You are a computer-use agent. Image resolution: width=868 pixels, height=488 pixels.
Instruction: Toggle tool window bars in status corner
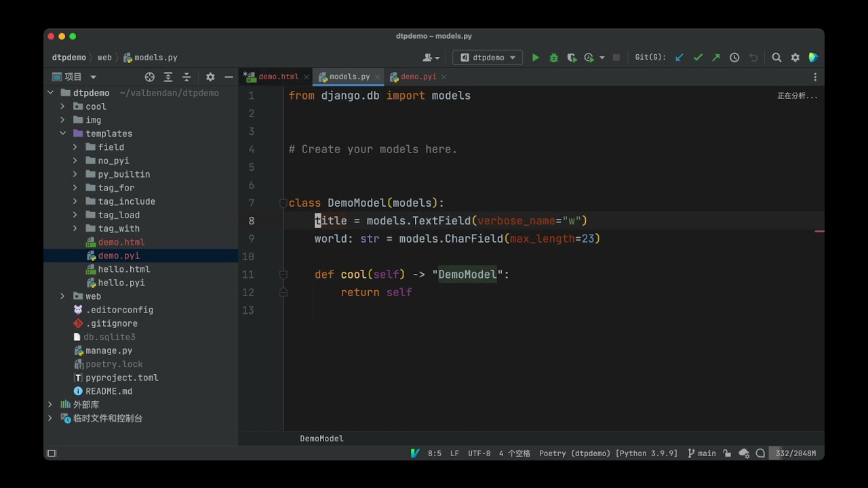(52, 453)
